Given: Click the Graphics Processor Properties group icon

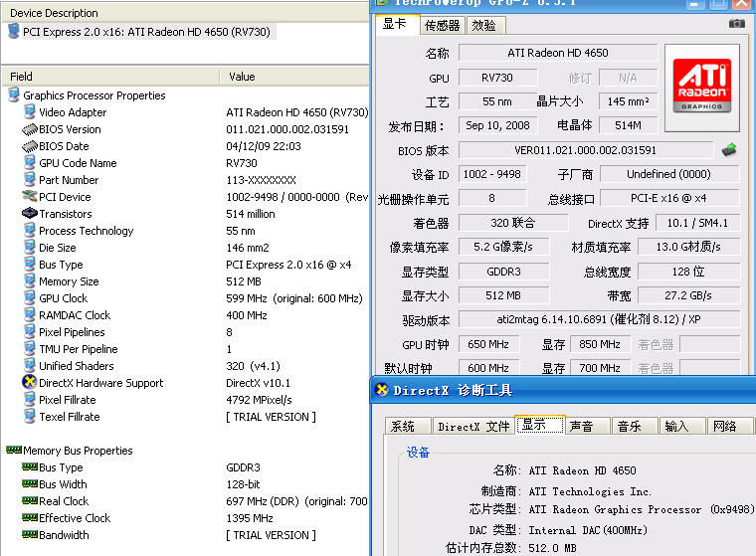Looking at the screenshot, I should point(14,95).
